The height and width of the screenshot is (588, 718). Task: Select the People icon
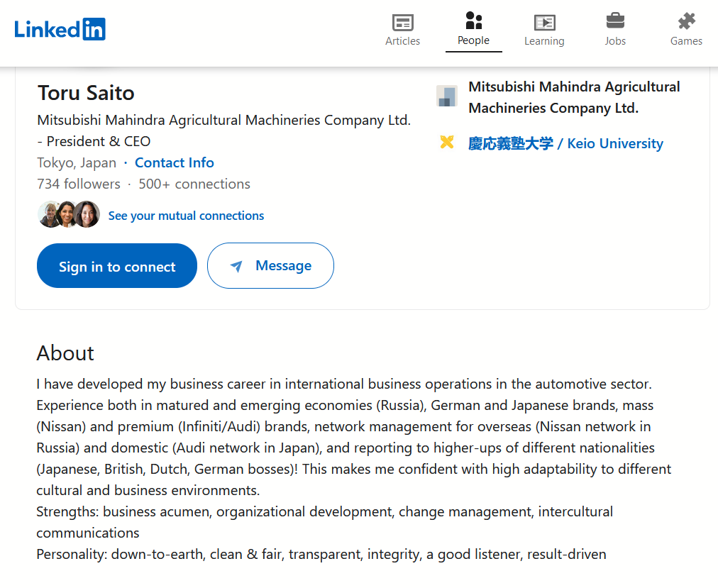(473, 21)
